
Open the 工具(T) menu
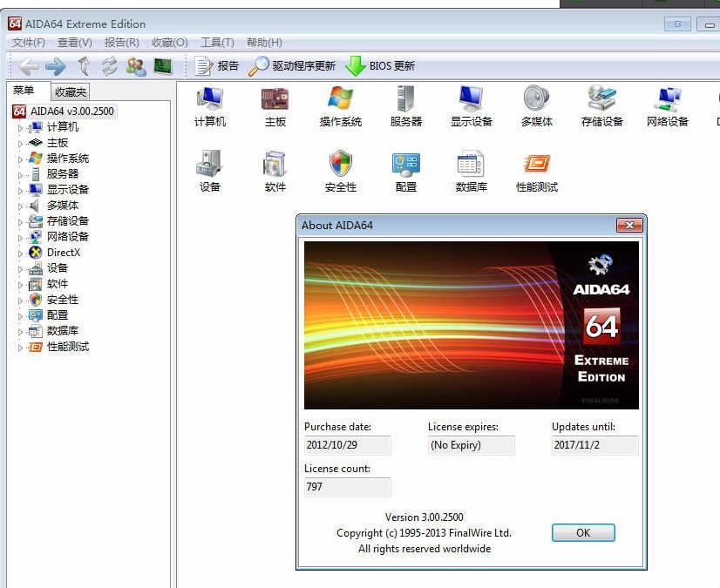[x=217, y=43]
